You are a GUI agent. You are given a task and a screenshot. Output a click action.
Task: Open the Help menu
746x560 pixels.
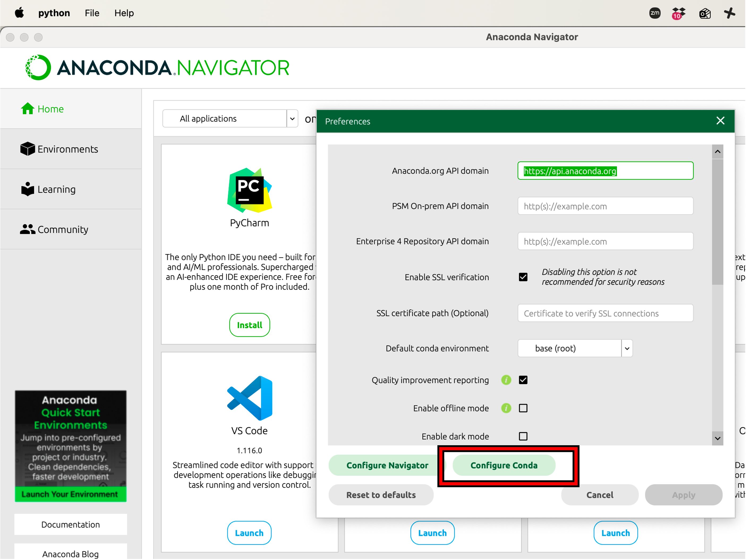click(124, 13)
